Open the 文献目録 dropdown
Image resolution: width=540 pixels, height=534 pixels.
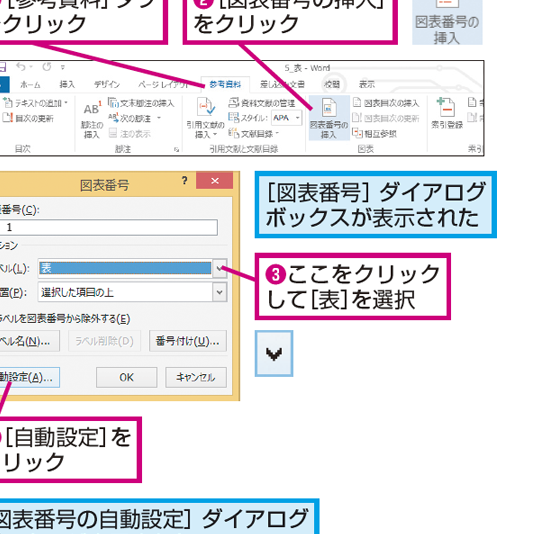(x=254, y=134)
